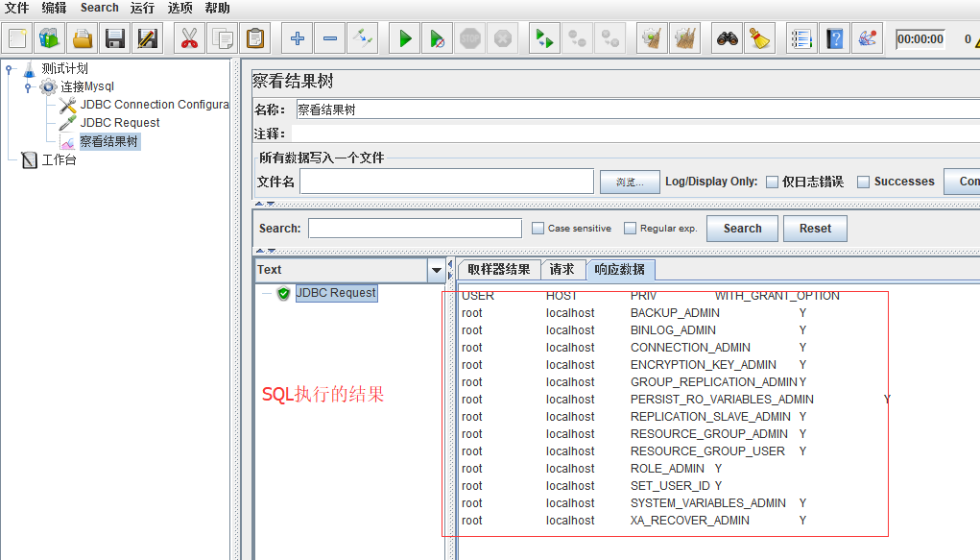Click the Remote Start All icon
Screen dimensions: 980x560
(544, 38)
